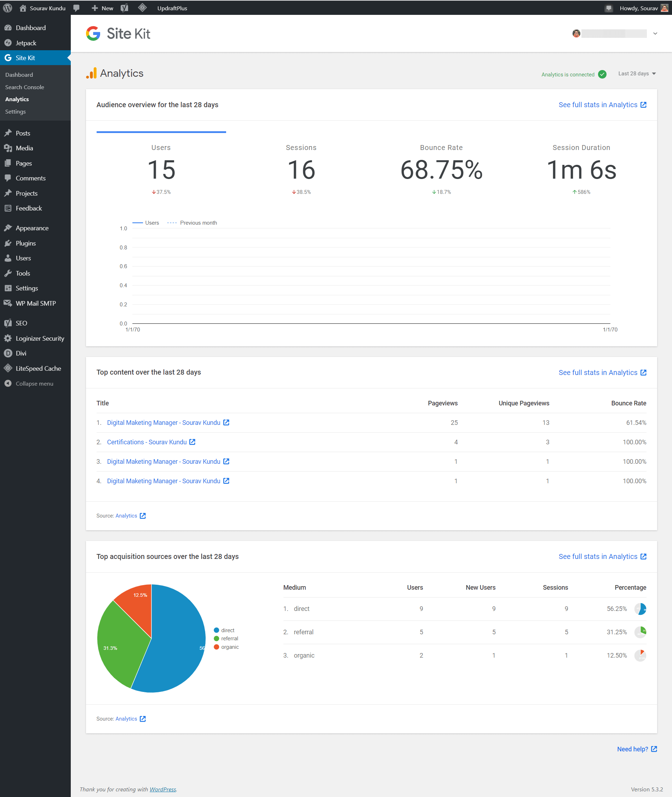The width and height of the screenshot is (672, 797).
Task: Click the LiteSpeed Cache diamond icon in top bar
Action: point(142,8)
